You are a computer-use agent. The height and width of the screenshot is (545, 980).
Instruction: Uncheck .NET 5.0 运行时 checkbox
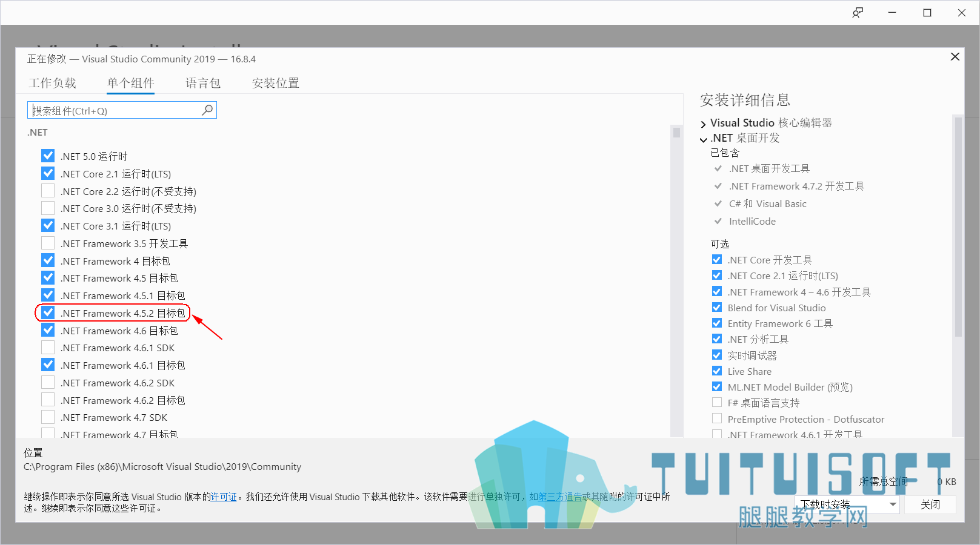(x=48, y=156)
